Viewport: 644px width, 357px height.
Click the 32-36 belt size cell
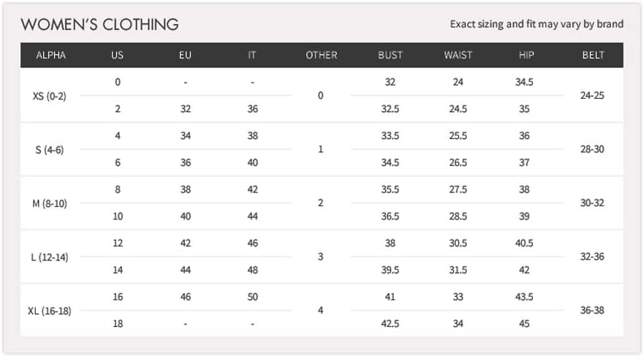[x=592, y=257]
